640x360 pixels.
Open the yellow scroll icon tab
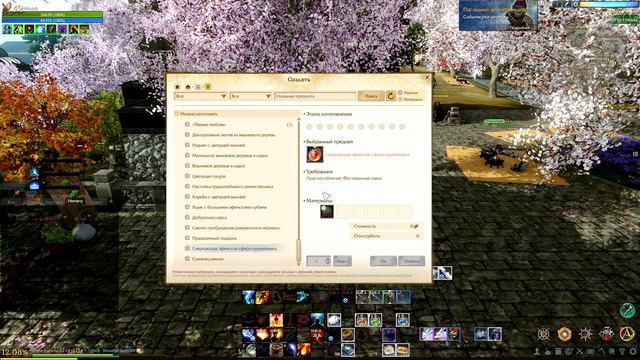coord(207,87)
